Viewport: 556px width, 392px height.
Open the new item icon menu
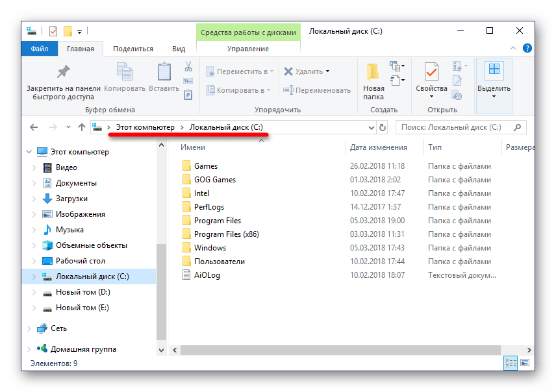[397, 66]
